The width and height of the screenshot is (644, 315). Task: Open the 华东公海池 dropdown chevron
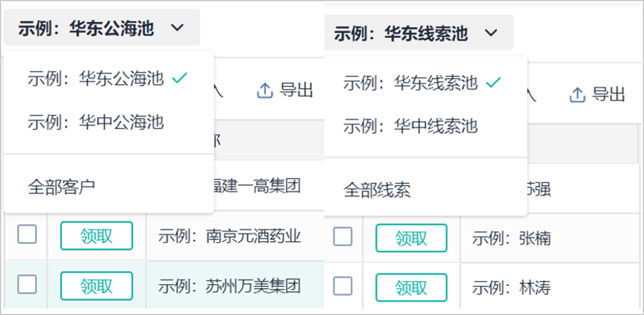[x=176, y=28]
